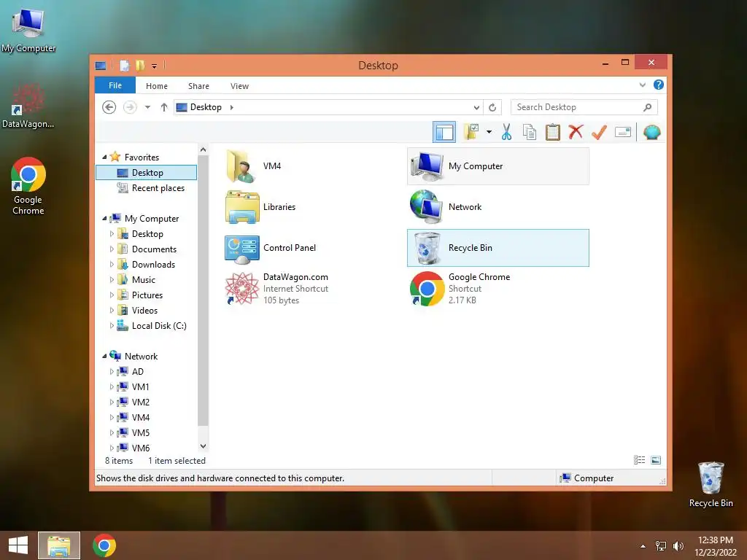Switch to the Share ribbon tab
This screenshot has width=747, height=560.
coord(198,86)
